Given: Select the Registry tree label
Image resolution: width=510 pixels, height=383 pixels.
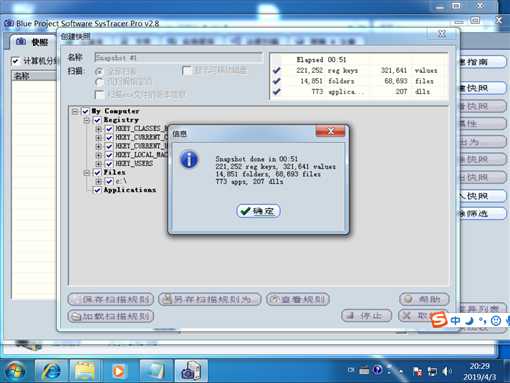Looking at the screenshot, I should tap(121, 120).
